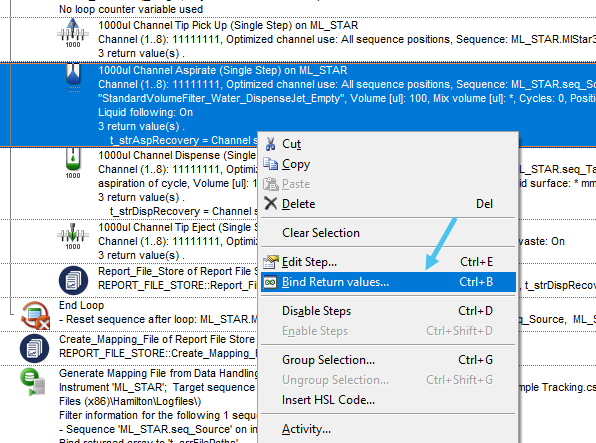Click the clipboard icon beside Paste
This screenshot has width=596, height=443.
pyautogui.click(x=271, y=184)
